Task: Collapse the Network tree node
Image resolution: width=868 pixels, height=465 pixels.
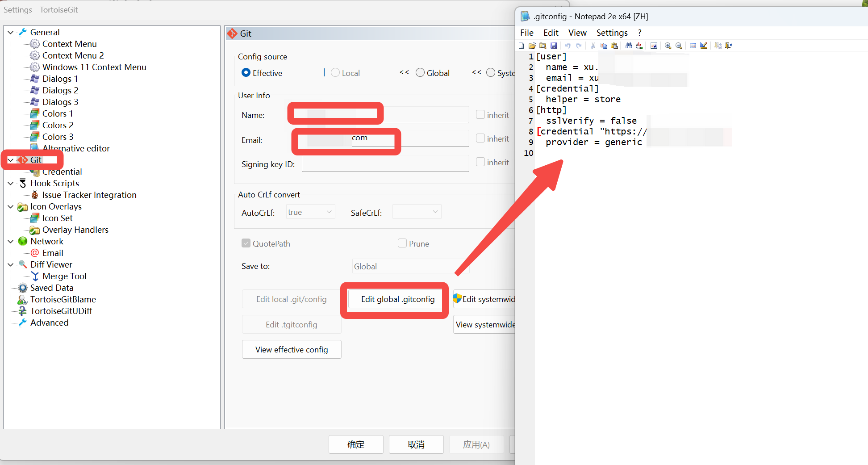Action: point(11,241)
